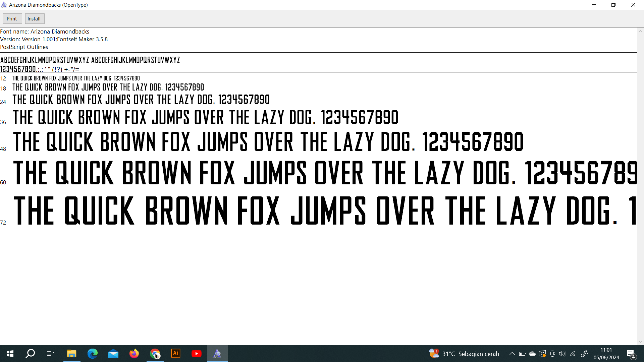Click the Install font button
This screenshot has height=362, width=644.
(34, 19)
